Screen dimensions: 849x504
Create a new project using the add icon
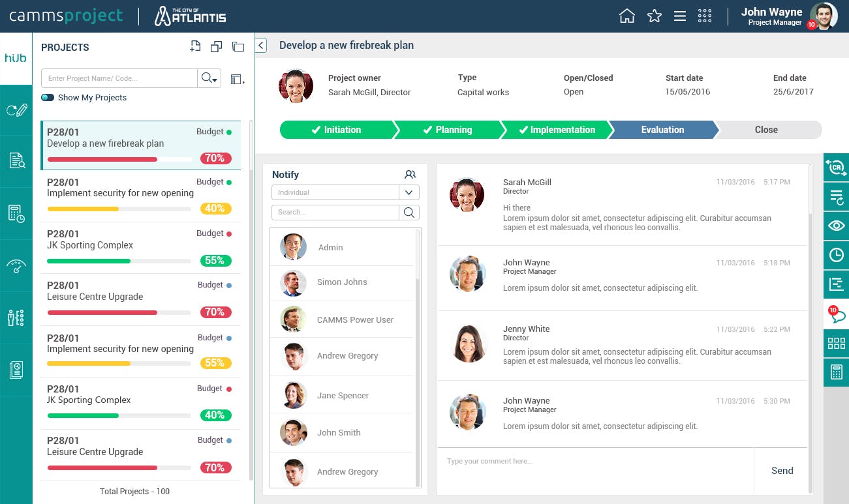pos(195,46)
